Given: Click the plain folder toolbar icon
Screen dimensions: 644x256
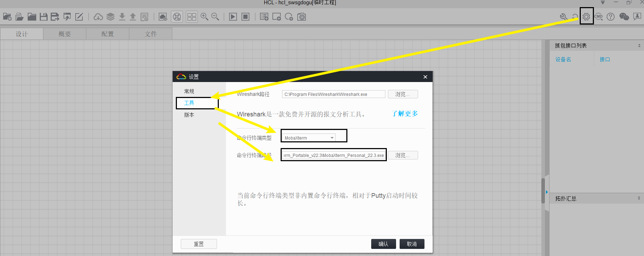Looking at the screenshot, I should click(32, 17).
